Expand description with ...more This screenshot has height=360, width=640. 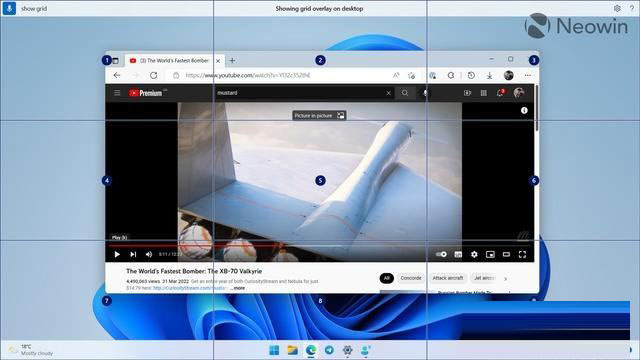coord(237,288)
